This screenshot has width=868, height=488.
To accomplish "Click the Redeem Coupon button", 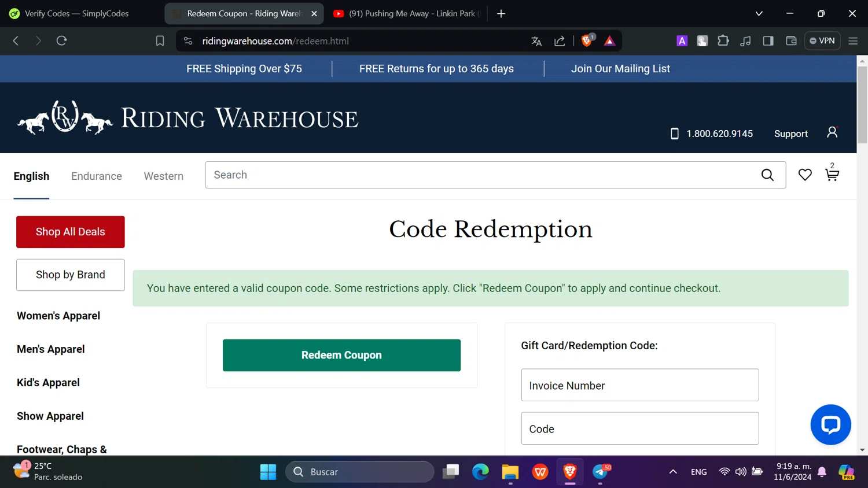I will tap(341, 355).
